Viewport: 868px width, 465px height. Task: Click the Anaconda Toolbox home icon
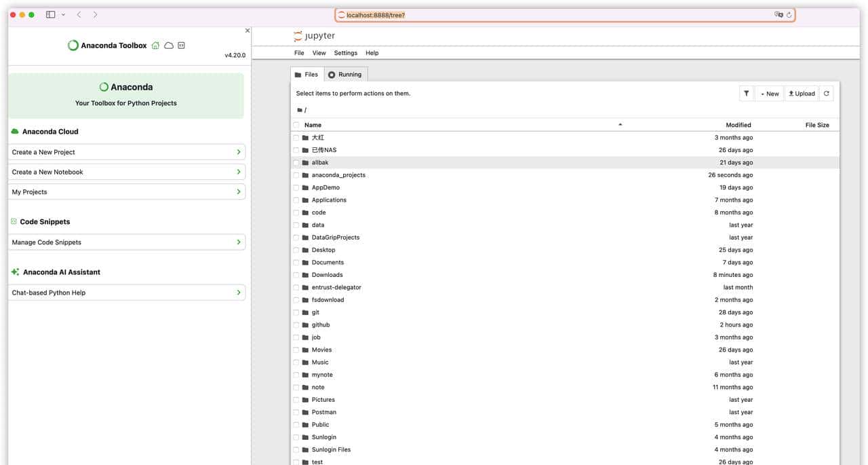tap(156, 45)
